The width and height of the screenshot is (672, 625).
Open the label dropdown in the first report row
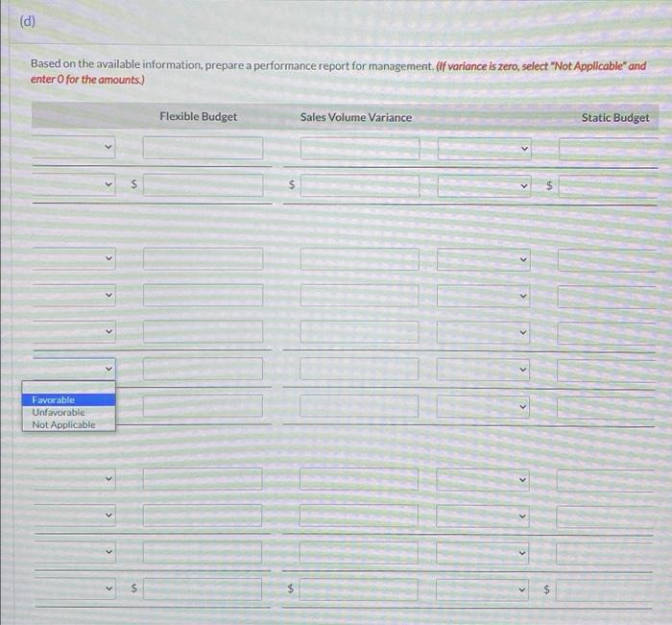point(74,147)
